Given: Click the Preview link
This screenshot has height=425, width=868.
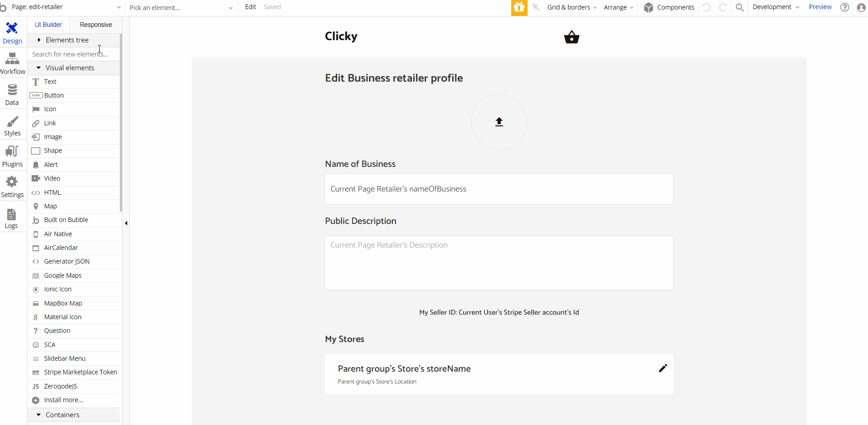Looking at the screenshot, I should pyautogui.click(x=820, y=7).
